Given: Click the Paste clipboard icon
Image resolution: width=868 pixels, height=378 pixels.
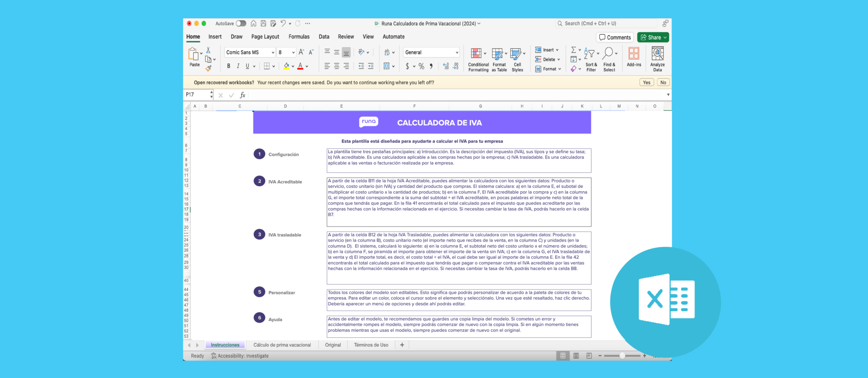Looking at the screenshot, I should coord(193,54).
